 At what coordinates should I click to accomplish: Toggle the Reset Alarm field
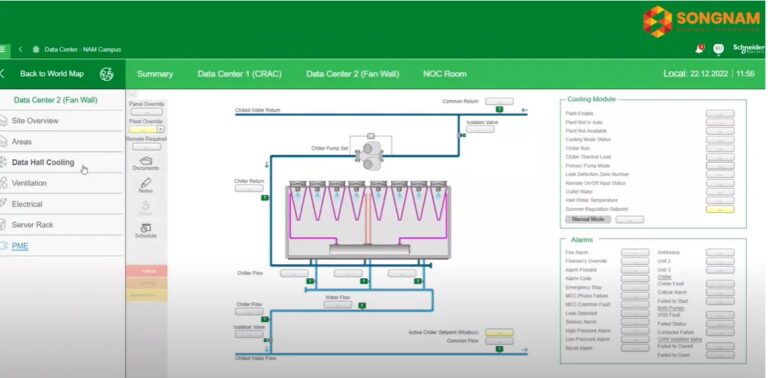[635, 348]
